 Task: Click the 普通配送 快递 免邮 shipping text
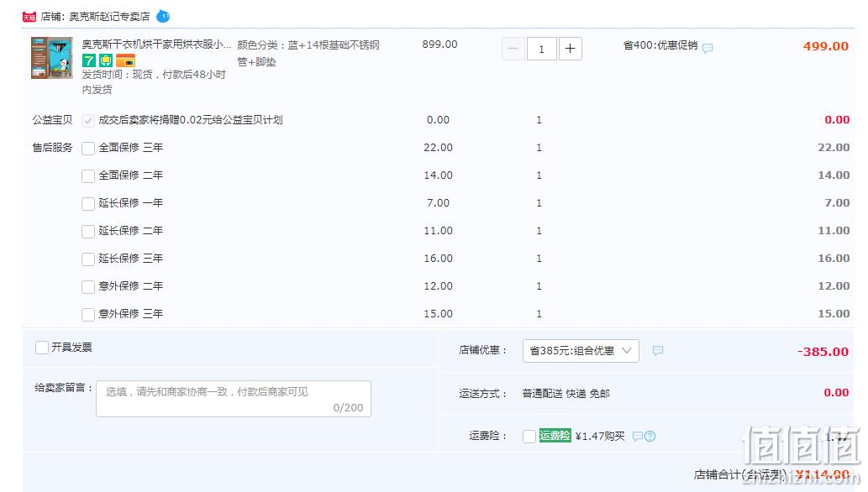566,394
